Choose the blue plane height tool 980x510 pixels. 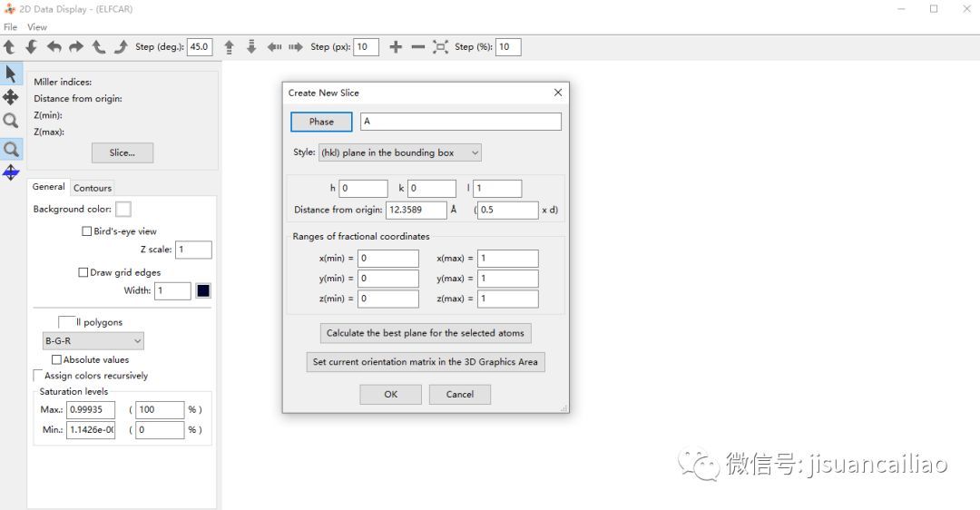point(11,172)
